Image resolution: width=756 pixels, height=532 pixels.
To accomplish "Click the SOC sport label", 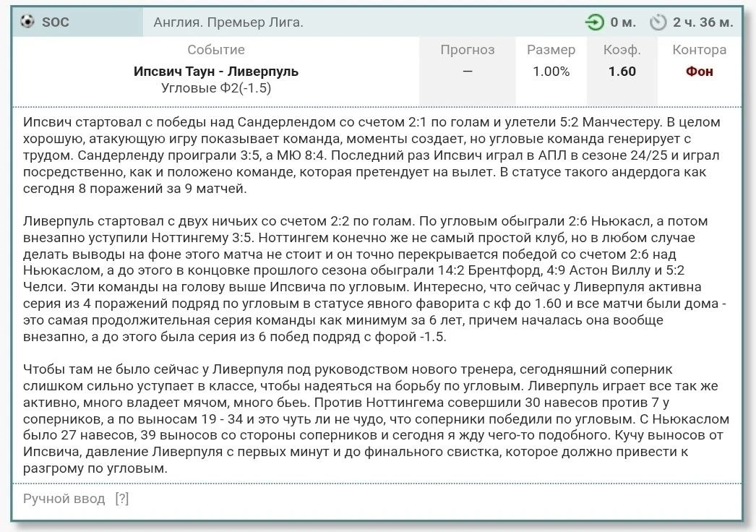I will (x=56, y=22).
